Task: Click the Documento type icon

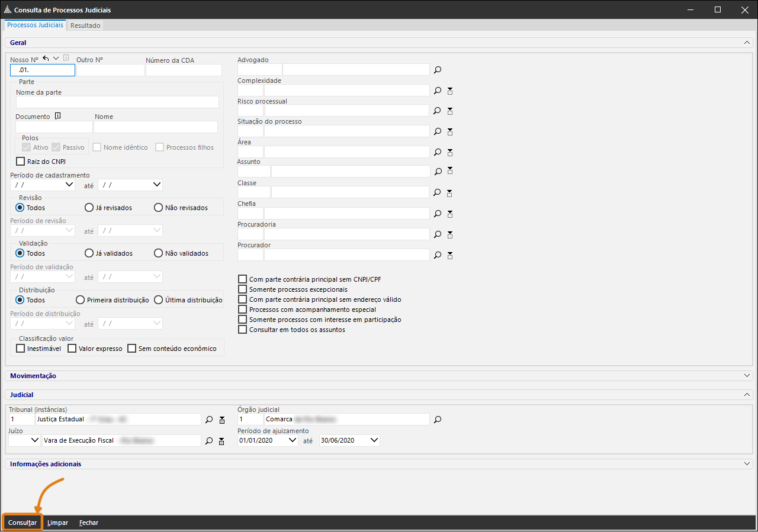Action: coord(57,117)
